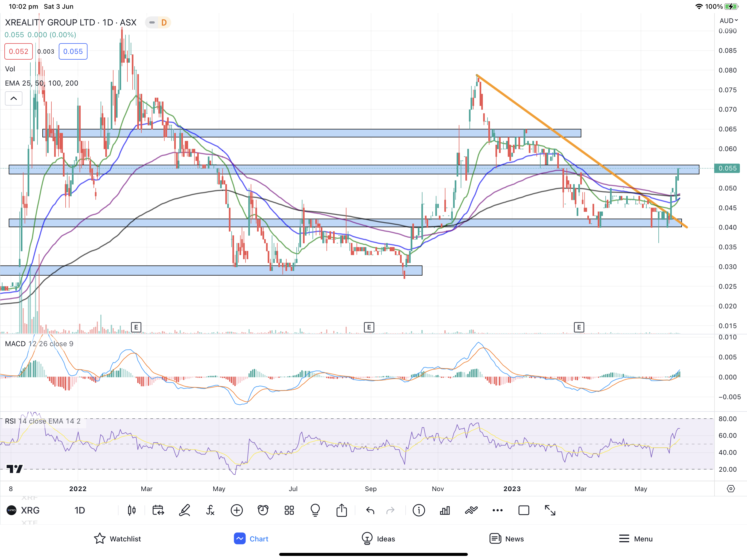The height and width of the screenshot is (560, 747).
Task: Open the Ideas tab
Action: pos(378,539)
